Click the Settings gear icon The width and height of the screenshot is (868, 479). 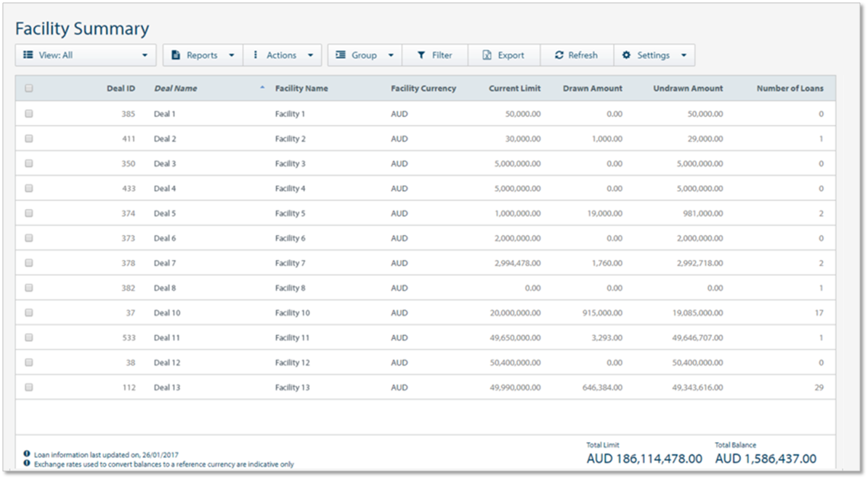click(627, 55)
